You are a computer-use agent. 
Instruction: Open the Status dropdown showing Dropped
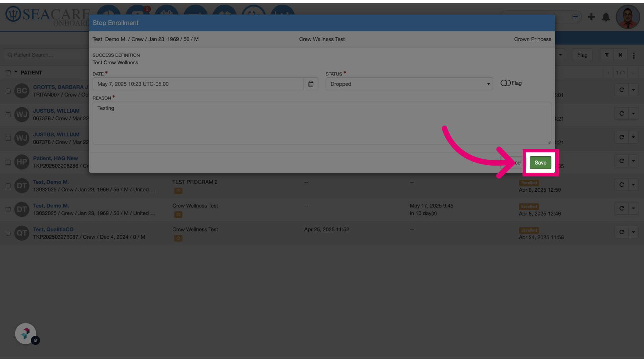tap(409, 84)
